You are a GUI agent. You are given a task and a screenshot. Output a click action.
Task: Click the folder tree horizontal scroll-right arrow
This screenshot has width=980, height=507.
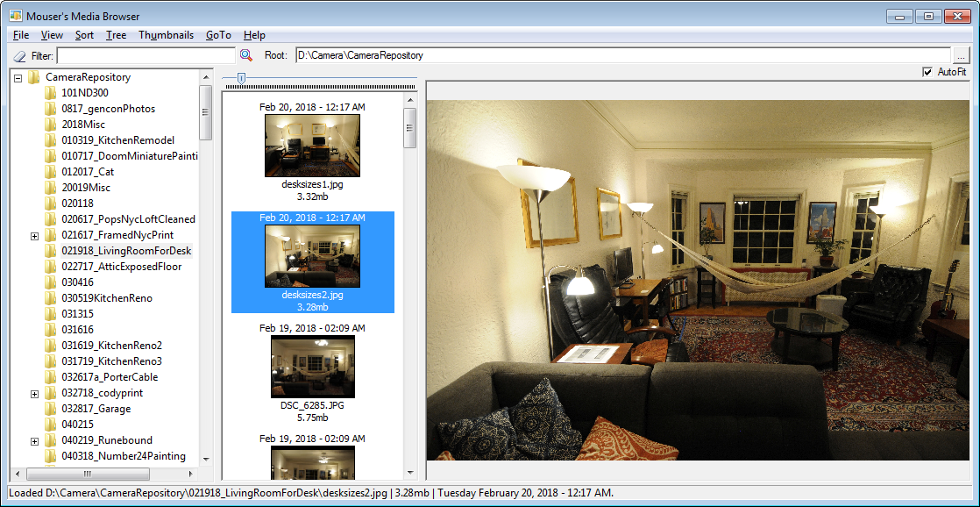[x=192, y=474]
